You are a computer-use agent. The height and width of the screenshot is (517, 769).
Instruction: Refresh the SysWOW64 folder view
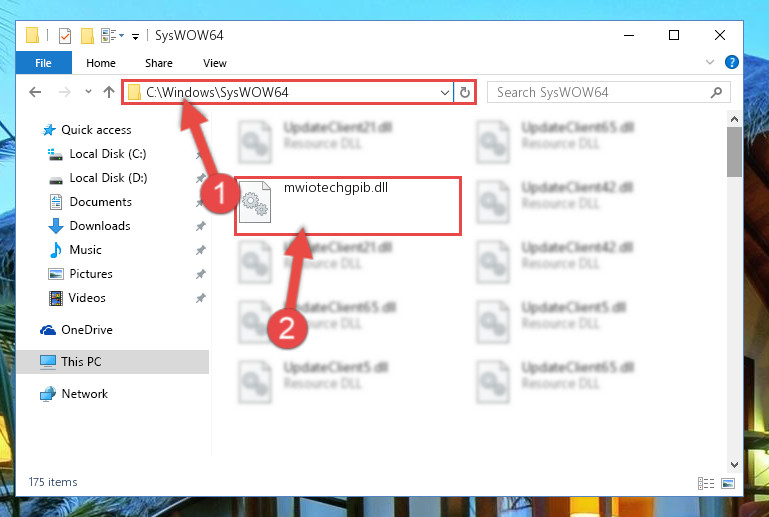(464, 92)
